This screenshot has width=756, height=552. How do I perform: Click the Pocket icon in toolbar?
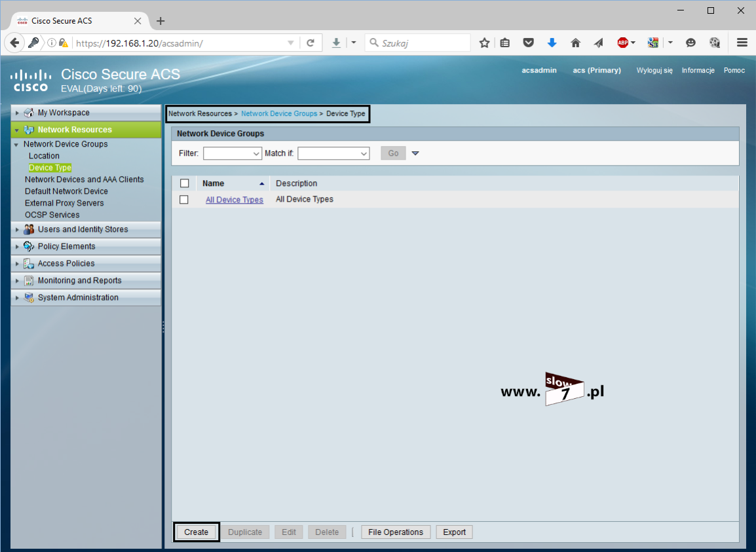[x=529, y=43]
